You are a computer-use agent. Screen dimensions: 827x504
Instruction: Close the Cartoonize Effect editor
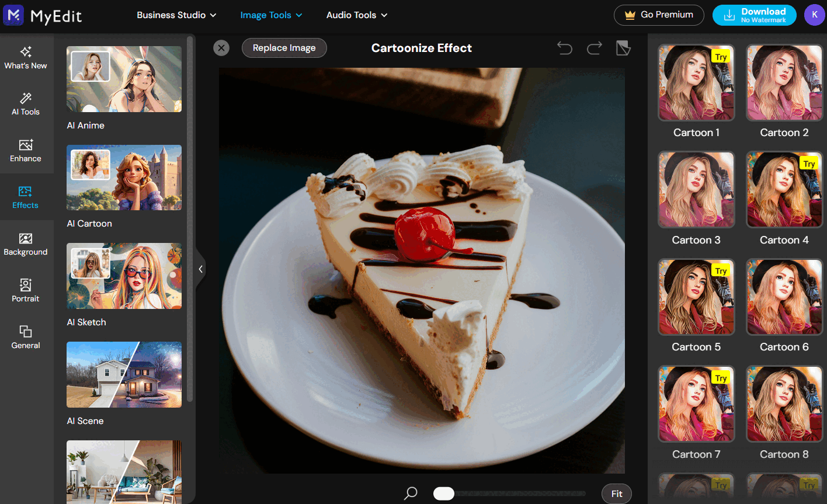click(221, 48)
